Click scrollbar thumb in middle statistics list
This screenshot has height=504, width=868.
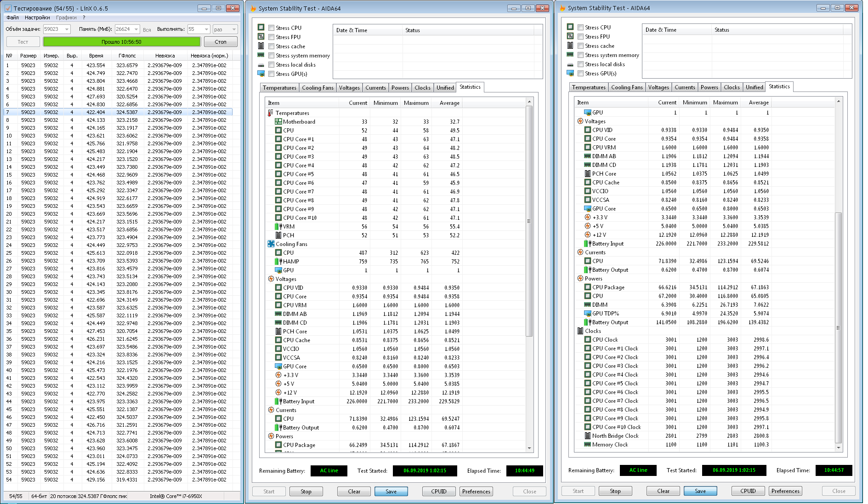[529, 221]
